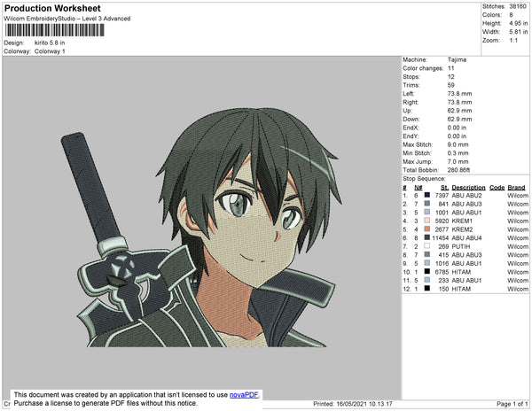Click the color swatch in the KREM1 row
This screenshot has width=532, height=411.
point(427,221)
